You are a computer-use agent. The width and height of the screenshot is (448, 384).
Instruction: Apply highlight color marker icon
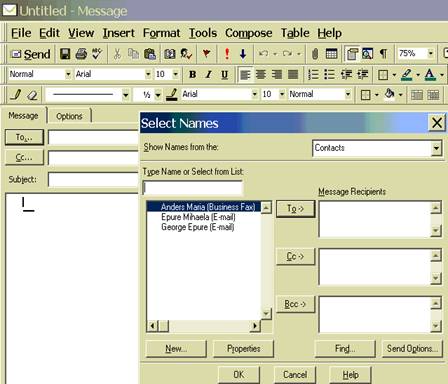click(x=407, y=74)
